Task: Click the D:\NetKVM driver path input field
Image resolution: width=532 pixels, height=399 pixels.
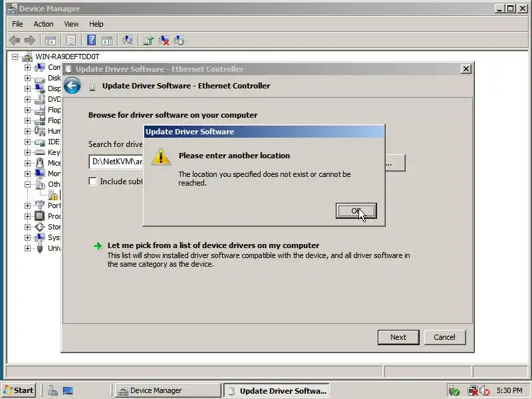Action: [116, 162]
